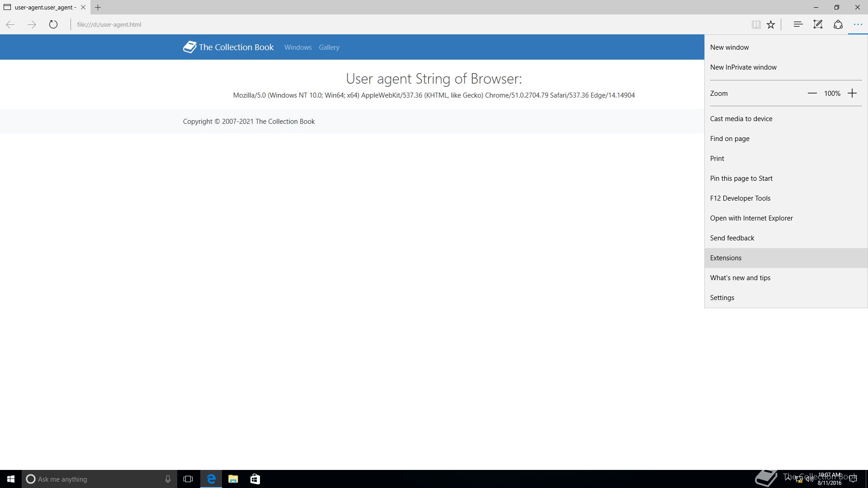Select Pin this page to Start
Viewport: 868px width, 488px height.
(786, 178)
